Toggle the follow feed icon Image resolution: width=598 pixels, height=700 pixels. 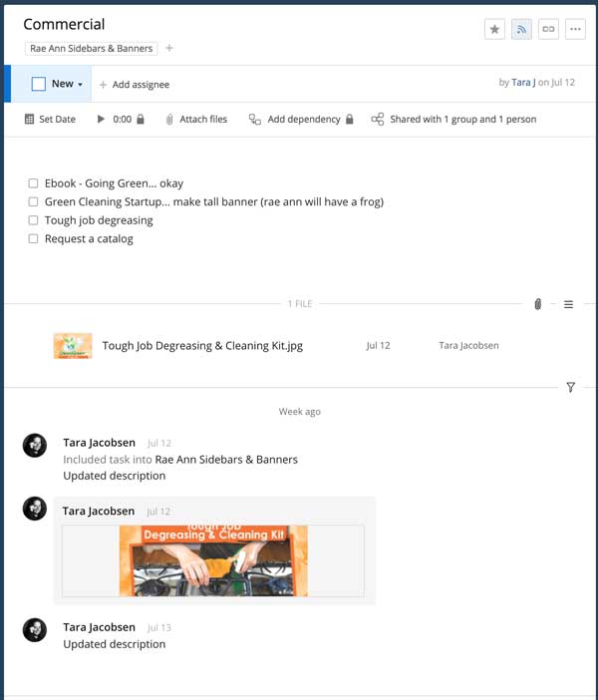[x=521, y=30]
